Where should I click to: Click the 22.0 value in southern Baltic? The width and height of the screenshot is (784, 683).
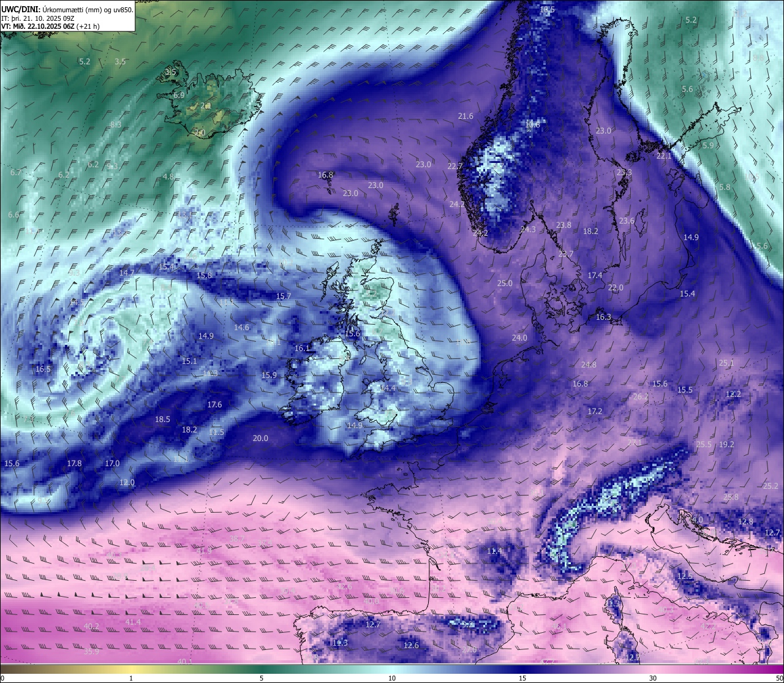616,288
